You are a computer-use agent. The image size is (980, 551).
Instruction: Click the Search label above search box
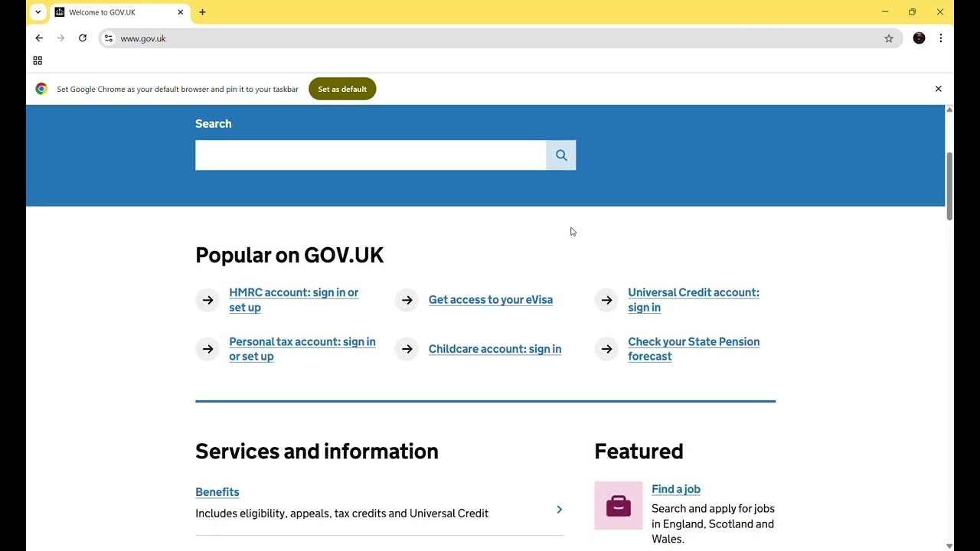[x=213, y=124]
